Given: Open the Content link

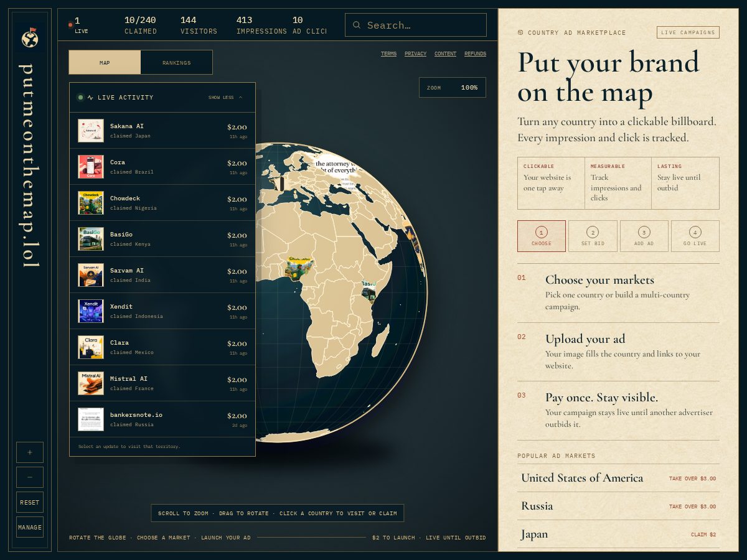Looking at the screenshot, I should tap(445, 54).
